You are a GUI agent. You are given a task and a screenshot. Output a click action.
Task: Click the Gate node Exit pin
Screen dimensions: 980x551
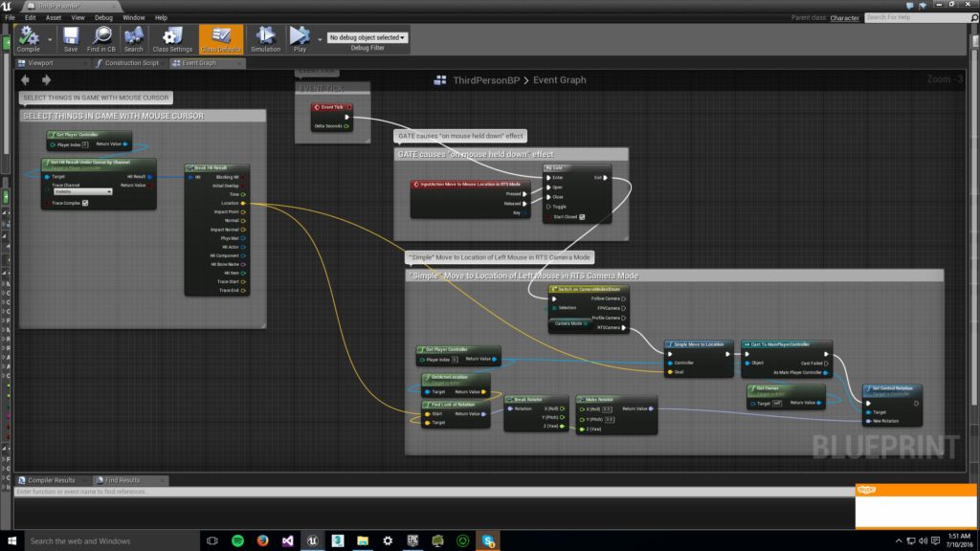click(x=605, y=177)
